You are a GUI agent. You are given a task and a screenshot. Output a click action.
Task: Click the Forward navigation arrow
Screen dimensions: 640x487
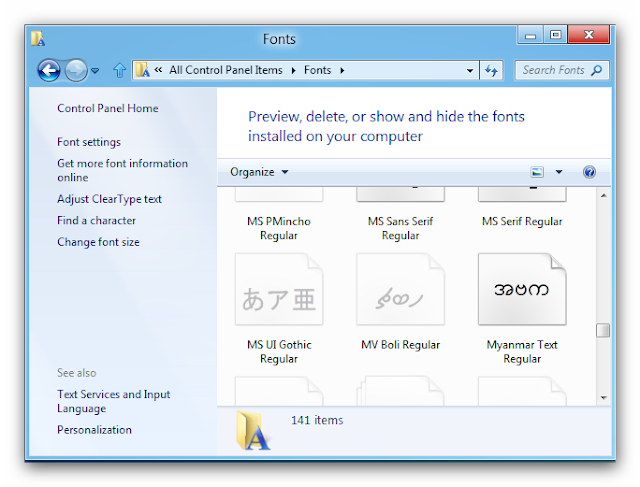coord(76,70)
